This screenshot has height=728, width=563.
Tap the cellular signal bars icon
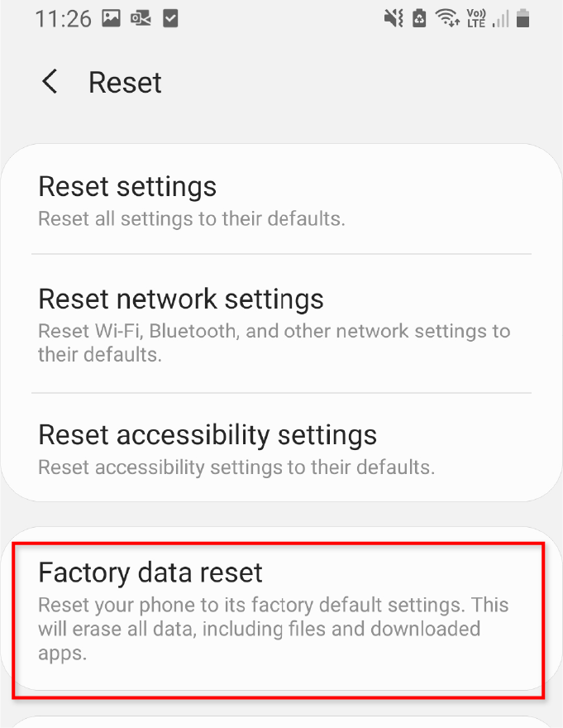point(501,19)
